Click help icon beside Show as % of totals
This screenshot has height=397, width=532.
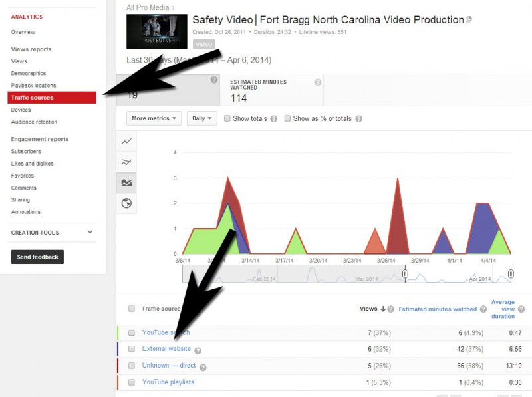pyautogui.click(x=358, y=119)
